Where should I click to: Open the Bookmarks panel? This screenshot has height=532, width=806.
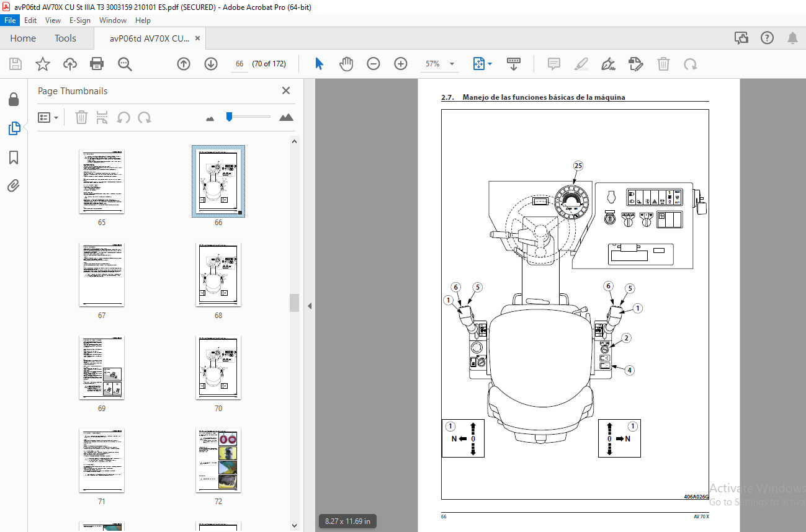[14, 157]
